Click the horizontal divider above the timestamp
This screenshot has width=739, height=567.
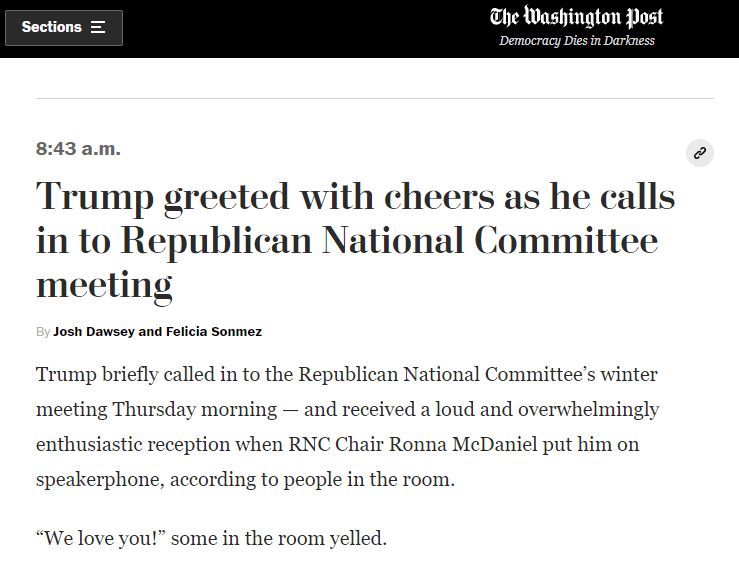tap(375, 98)
